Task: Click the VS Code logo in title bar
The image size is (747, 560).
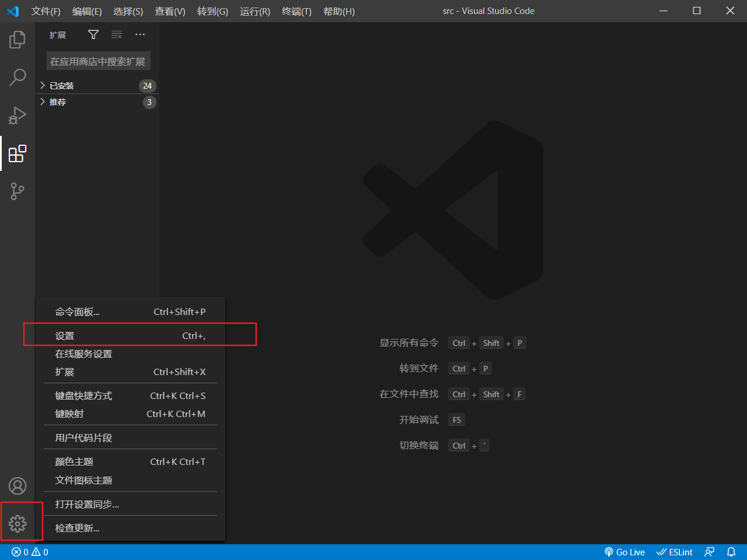Action: [x=13, y=11]
